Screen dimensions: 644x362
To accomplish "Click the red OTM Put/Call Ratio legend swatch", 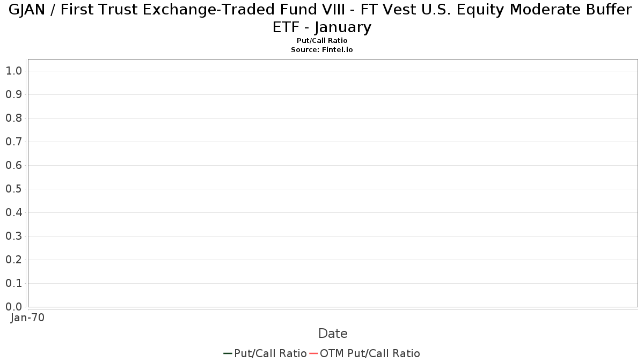I will 313,353.
